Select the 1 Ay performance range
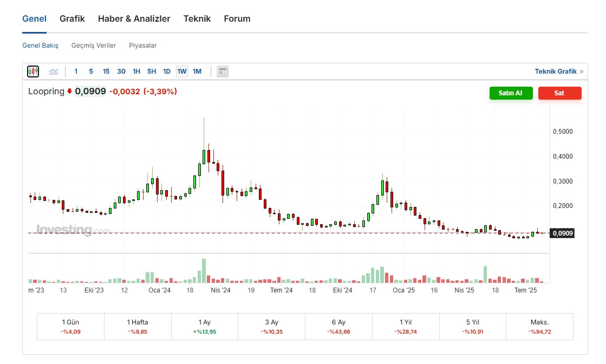The width and height of the screenshot is (606, 364). pyautogui.click(x=205, y=327)
